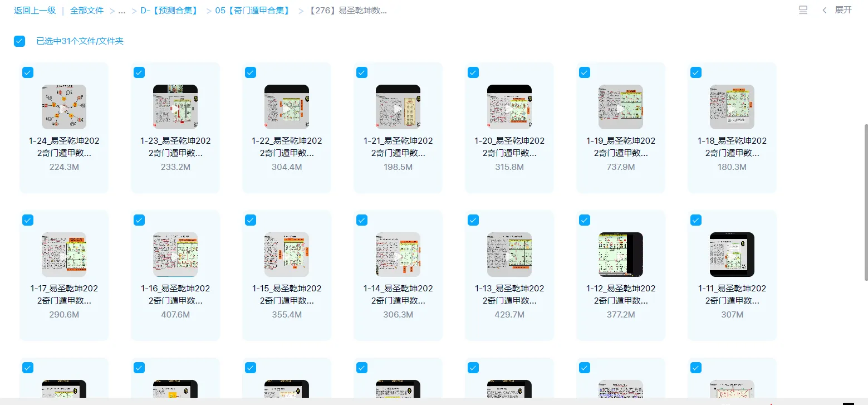868x405 pixels.
Task: Uncheck the file 1-16 checkbox
Action: (139, 220)
